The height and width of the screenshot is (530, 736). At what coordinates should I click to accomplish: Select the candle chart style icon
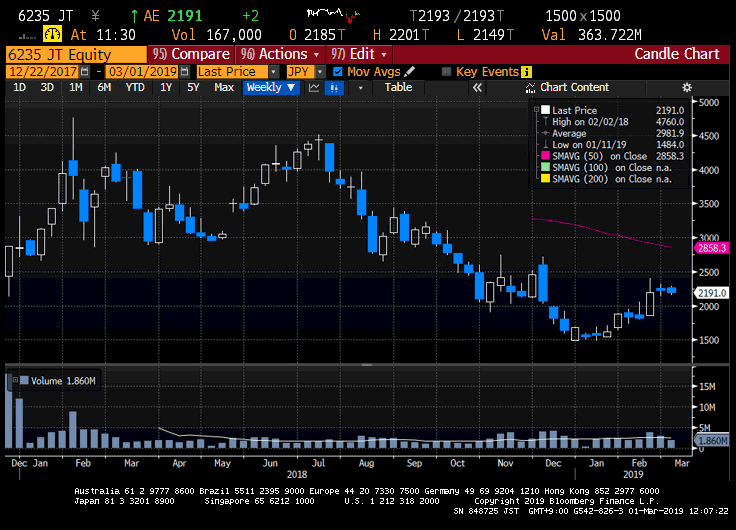[334, 88]
